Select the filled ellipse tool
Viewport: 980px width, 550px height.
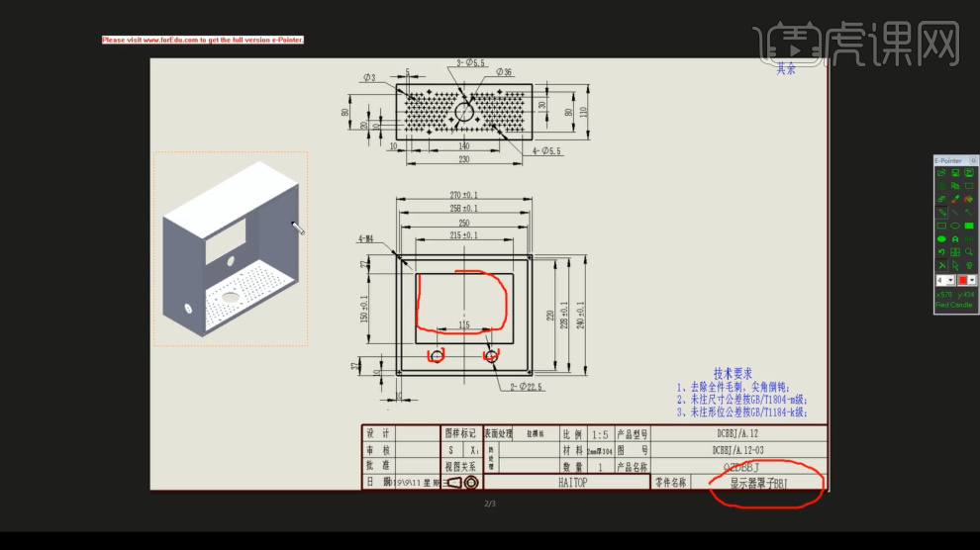pyautogui.click(x=941, y=239)
